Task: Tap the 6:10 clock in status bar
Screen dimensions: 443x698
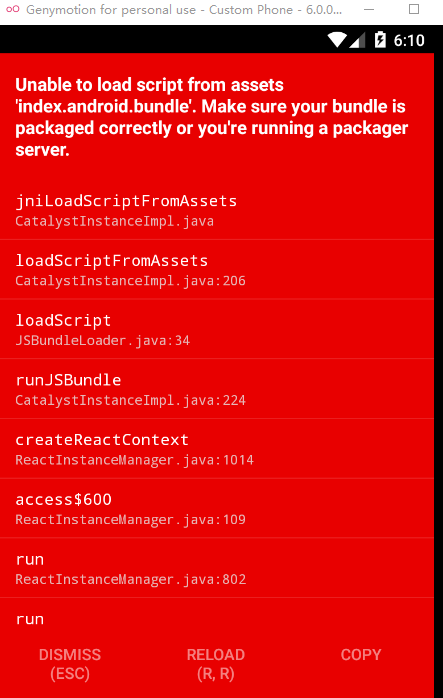Action: click(409, 41)
